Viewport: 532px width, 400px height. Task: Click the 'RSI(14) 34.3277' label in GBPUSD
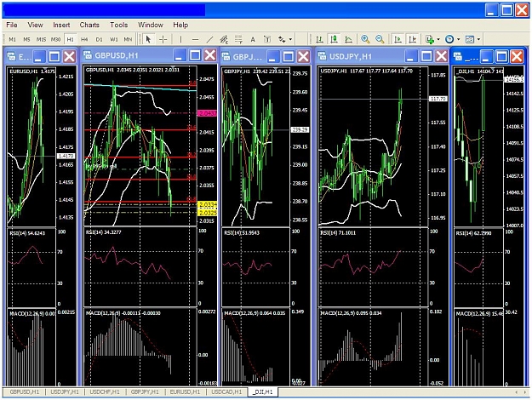click(x=104, y=232)
